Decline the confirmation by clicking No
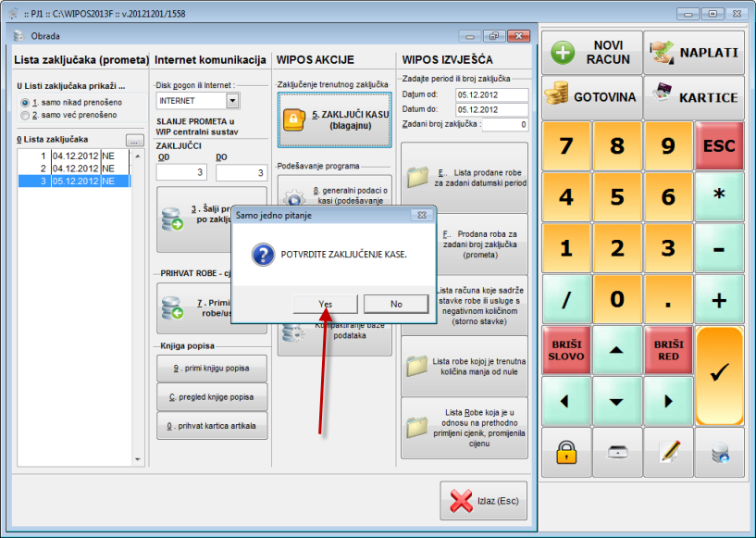 (396, 304)
